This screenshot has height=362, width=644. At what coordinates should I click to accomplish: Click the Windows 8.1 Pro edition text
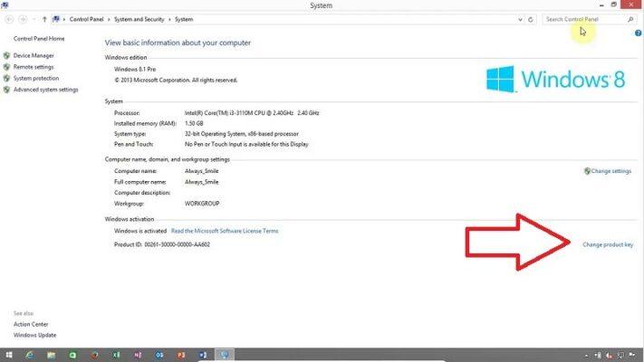(x=135, y=70)
